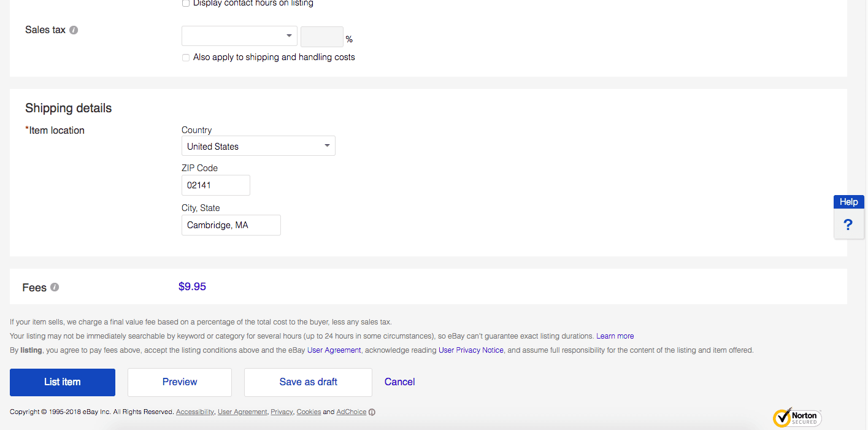Open the Learn more link
Image resolution: width=868 pixels, height=430 pixels.
(x=615, y=336)
